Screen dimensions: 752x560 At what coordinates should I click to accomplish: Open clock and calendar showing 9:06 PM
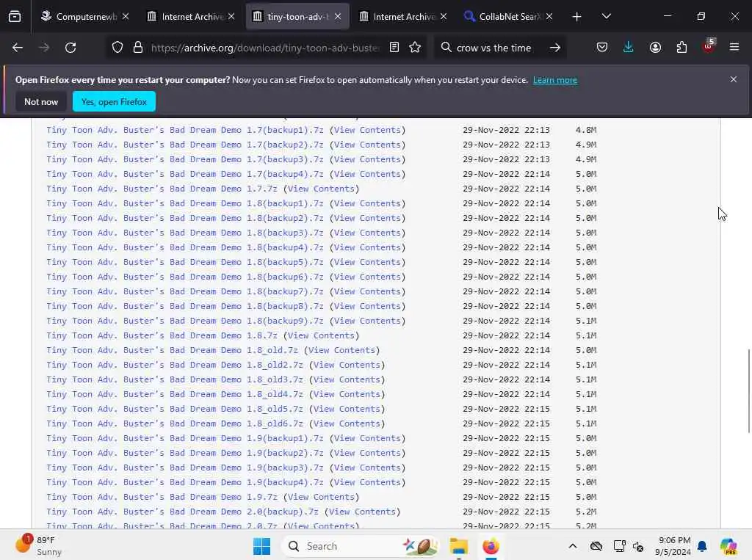coord(674,546)
